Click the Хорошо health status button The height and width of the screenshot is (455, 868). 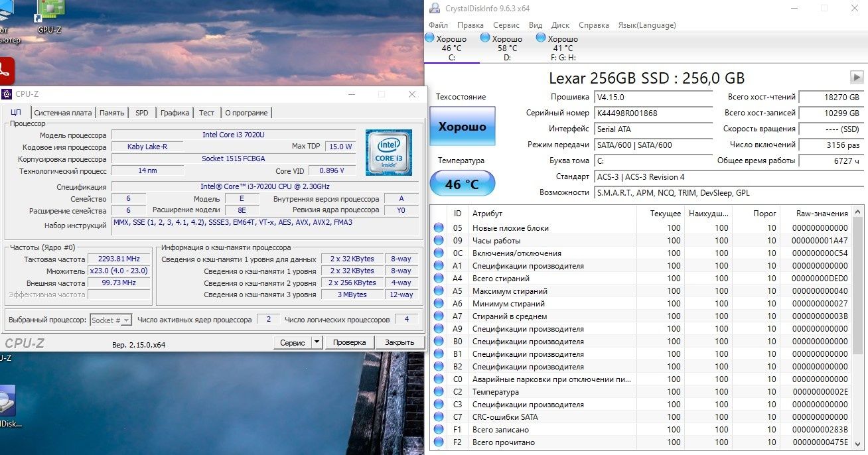(463, 126)
